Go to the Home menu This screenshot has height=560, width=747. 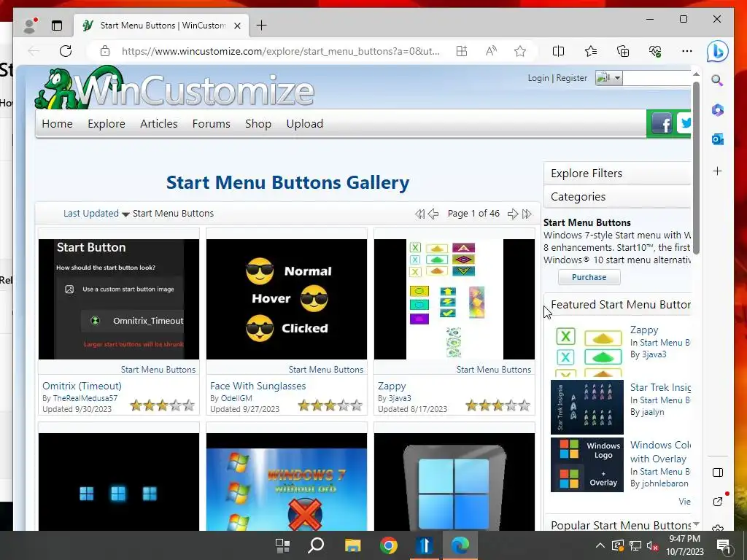(x=57, y=124)
